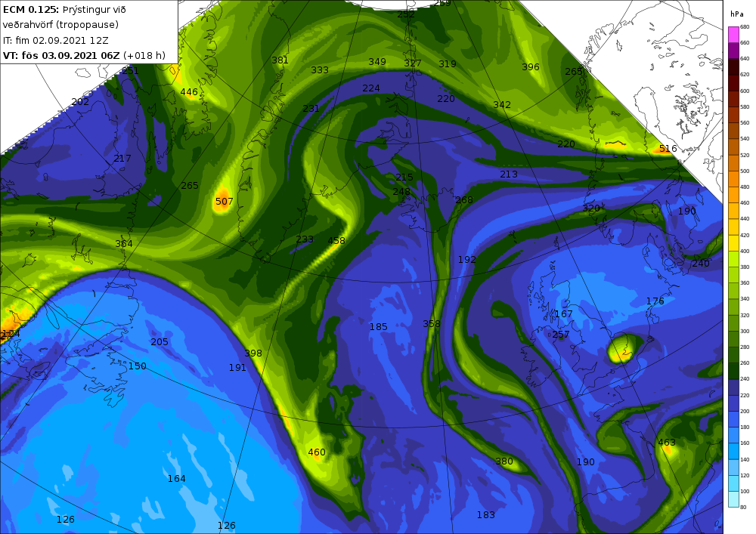Click the pressure value 398 on the map
The height and width of the screenshot is (534, 756).
tap(253, 353)
